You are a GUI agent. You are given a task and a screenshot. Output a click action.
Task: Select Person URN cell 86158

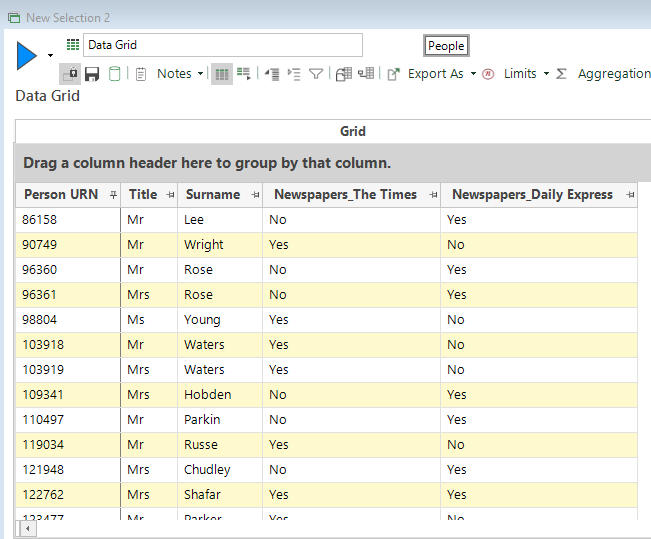pyautogui.click(x=68, y=220)
